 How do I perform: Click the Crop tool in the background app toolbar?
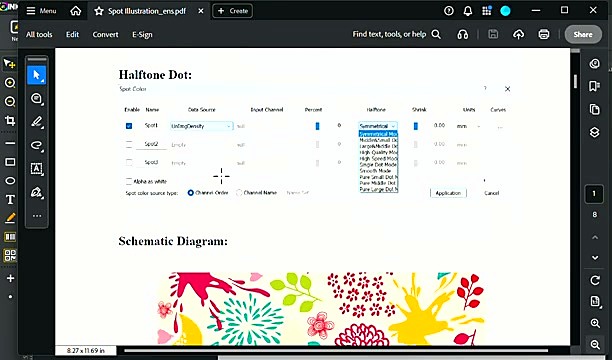coord(10,120)
